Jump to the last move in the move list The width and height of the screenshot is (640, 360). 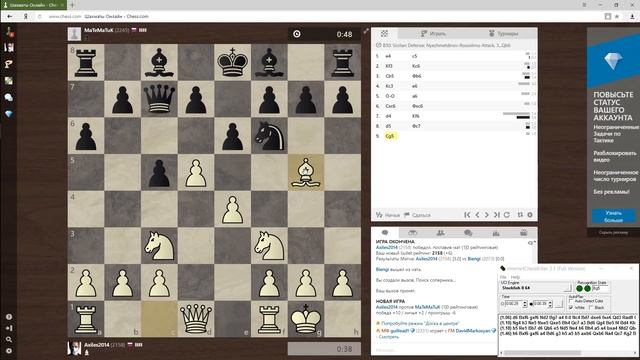(x=496, y=215)
